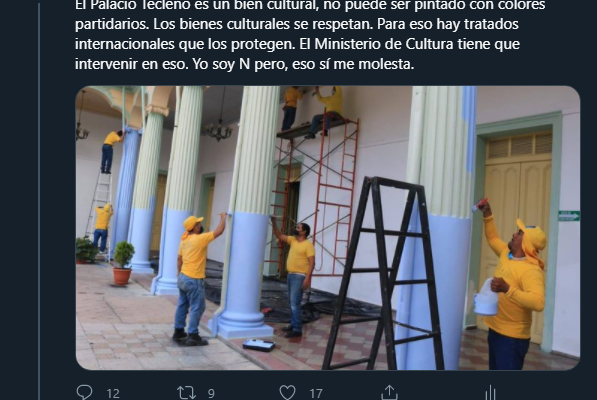This screenshot has width=597, height=400.
Task: Select the reply count 12
Action: pos(113,393)
